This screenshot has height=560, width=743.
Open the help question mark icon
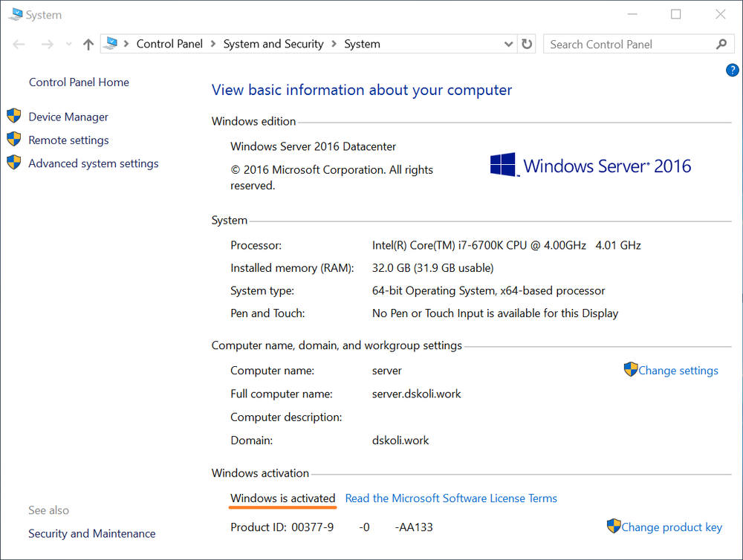732,70
